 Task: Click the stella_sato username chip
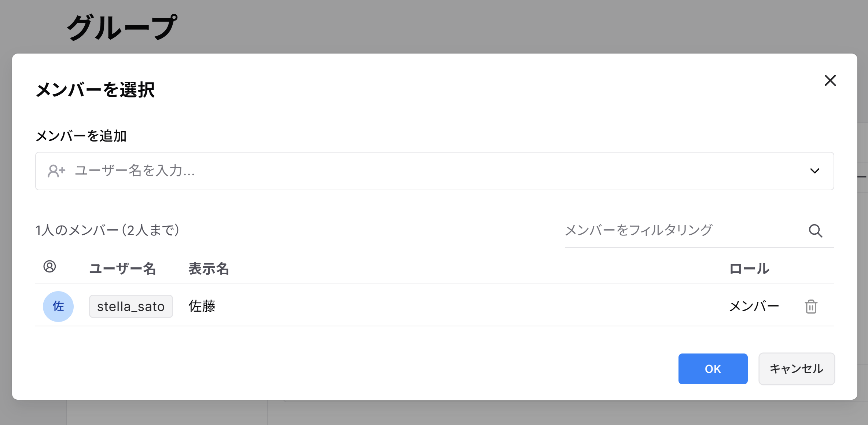click(x=130, y=306)
